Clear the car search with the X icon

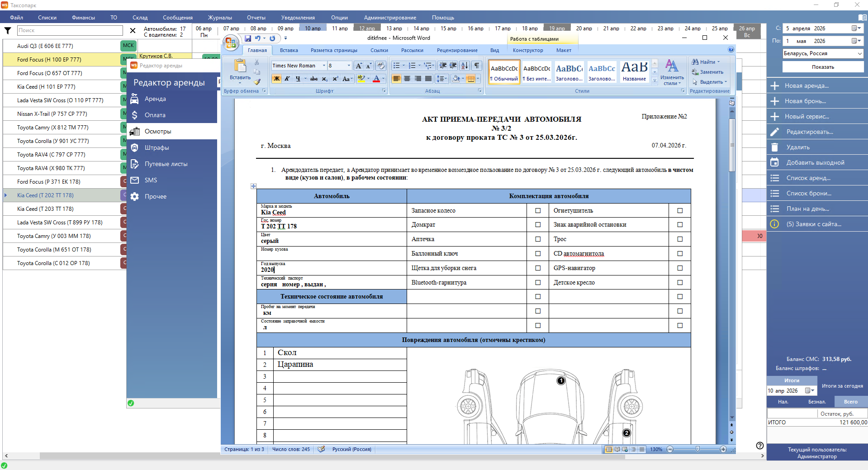(133, 30)
